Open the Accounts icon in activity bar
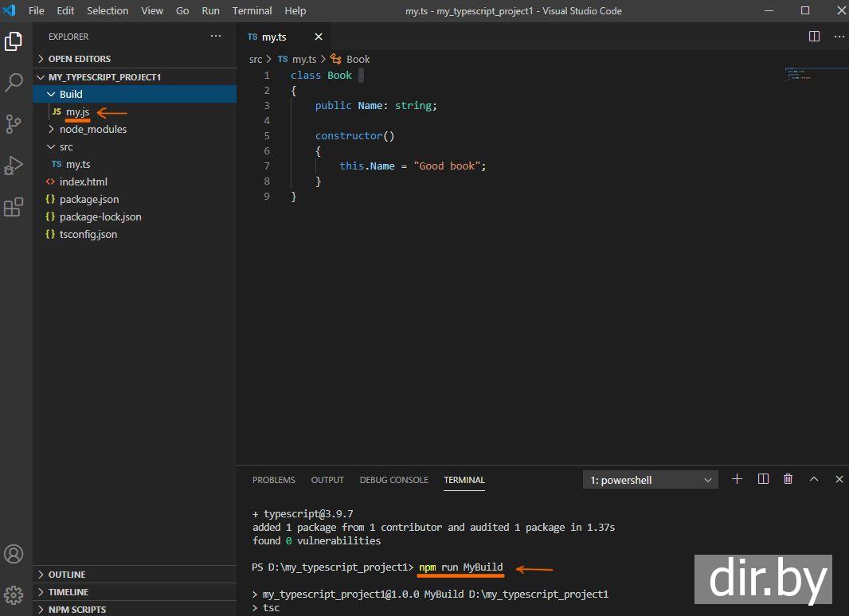 click(x=14, y=554)
